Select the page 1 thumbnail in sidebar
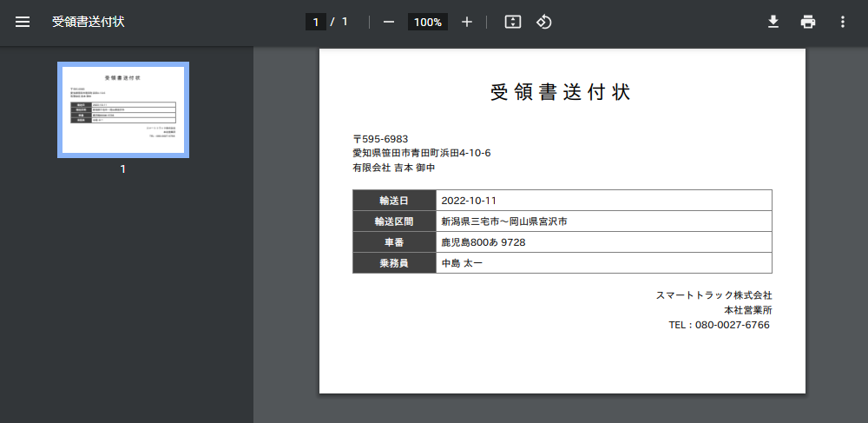 (x=123, y=109)
